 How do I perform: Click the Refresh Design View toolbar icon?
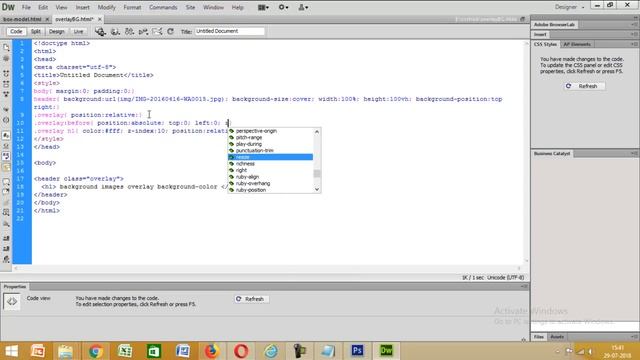point(171,31)
